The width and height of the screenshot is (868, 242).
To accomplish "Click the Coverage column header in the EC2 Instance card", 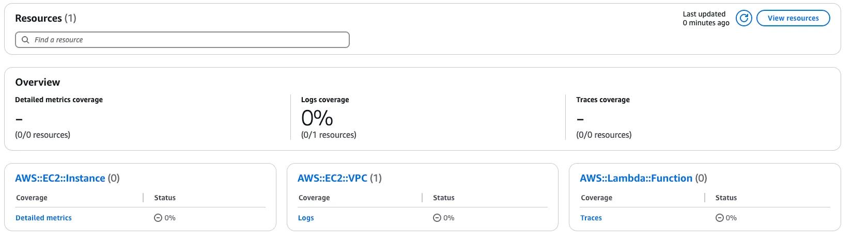I will pyautogui.click(x=32, y=198).
